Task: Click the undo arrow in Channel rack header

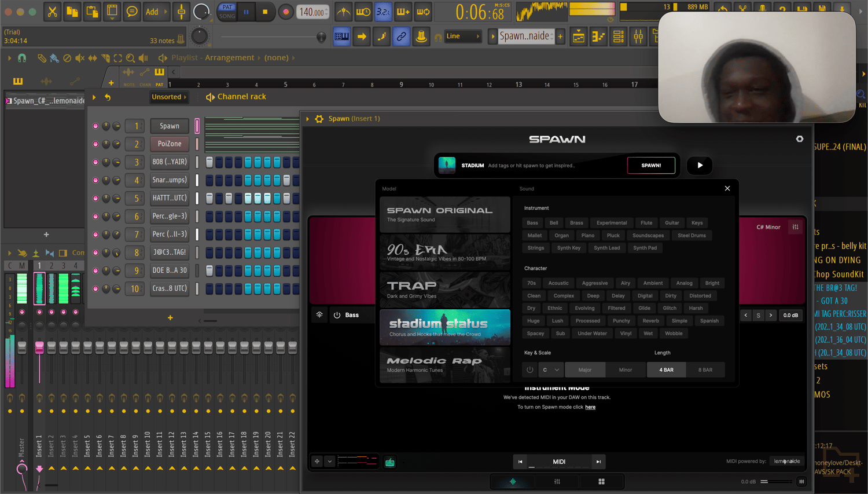Action: pos(108,97)
